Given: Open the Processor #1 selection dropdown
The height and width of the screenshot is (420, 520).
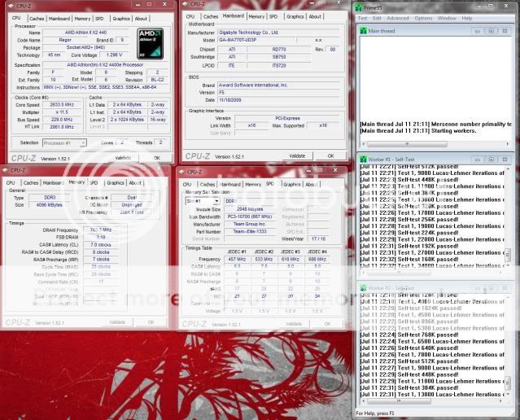Looking at the screenshot, I should pos(81,142).
